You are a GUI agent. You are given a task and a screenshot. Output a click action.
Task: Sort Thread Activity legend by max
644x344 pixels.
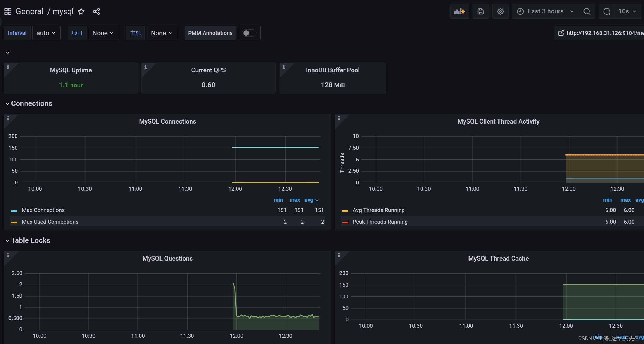pos(625,200)
